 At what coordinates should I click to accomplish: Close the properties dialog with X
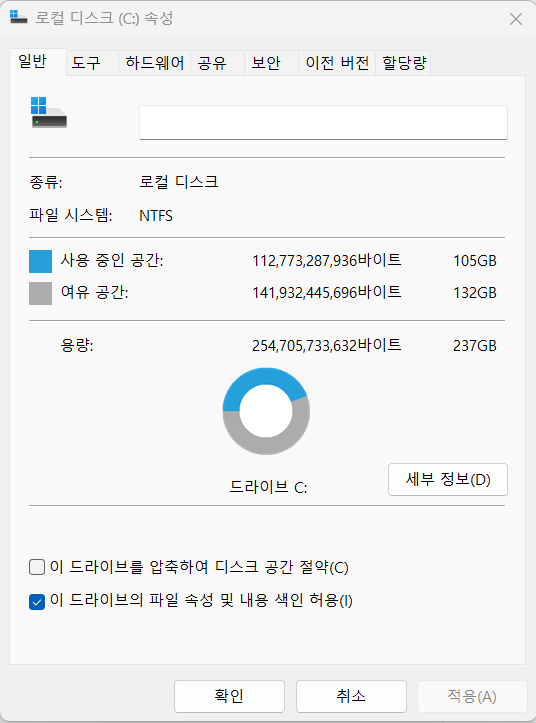tap(516, 19)
